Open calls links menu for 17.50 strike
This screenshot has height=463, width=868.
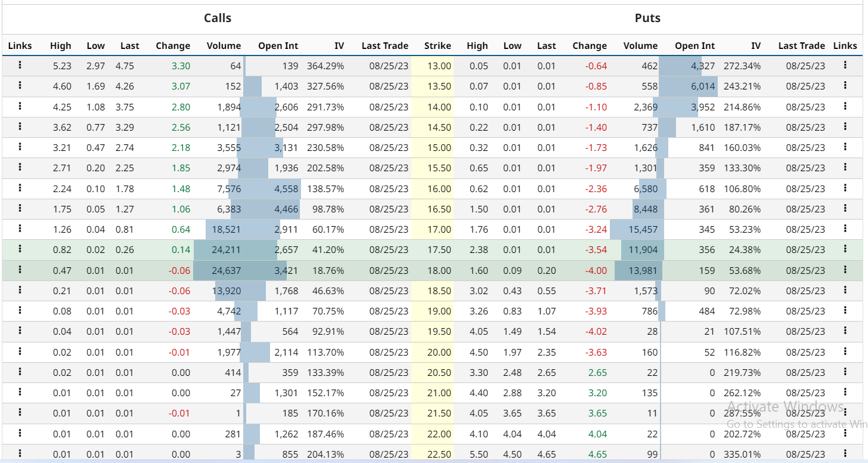(20, 249)
